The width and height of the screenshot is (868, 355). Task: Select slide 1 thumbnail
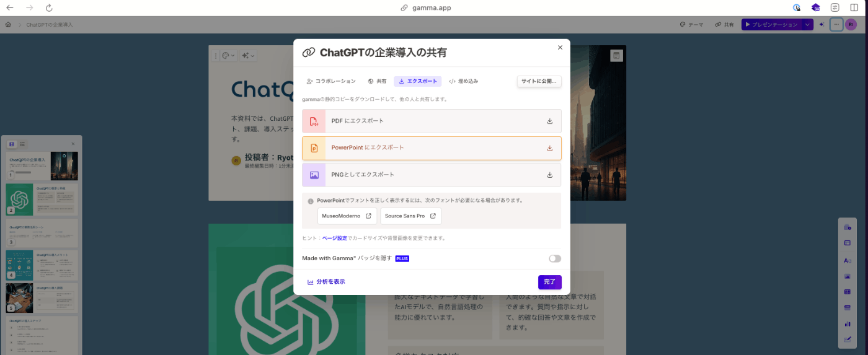click(42, 166)
